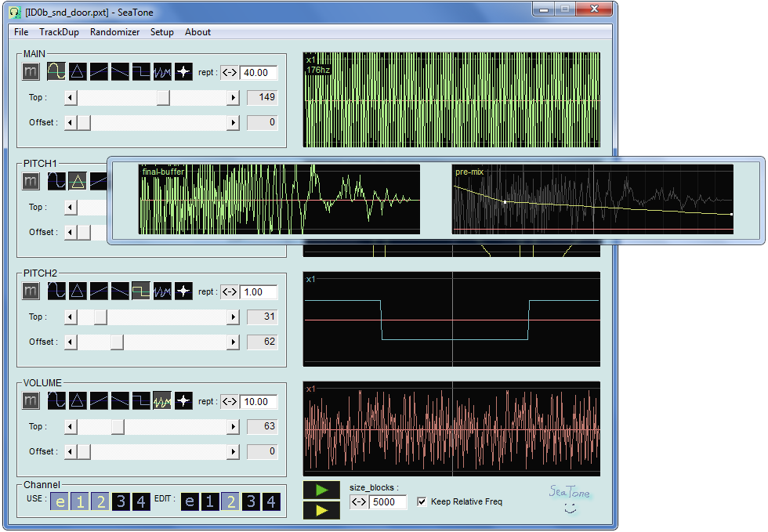Select rising ramp waveform in VOLUME section
This screenshot has width=768, height=532.
tap(99, 401)
